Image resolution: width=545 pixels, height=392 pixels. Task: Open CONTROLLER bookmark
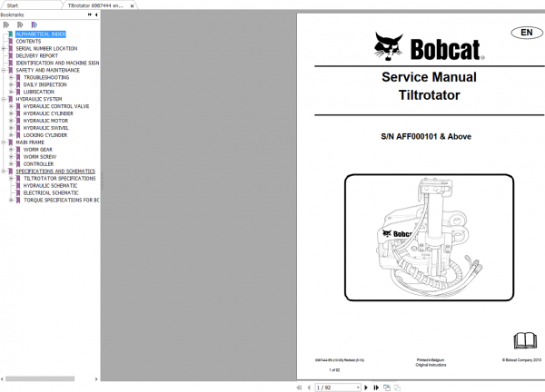pyautogui.click(x=38, y=164)
